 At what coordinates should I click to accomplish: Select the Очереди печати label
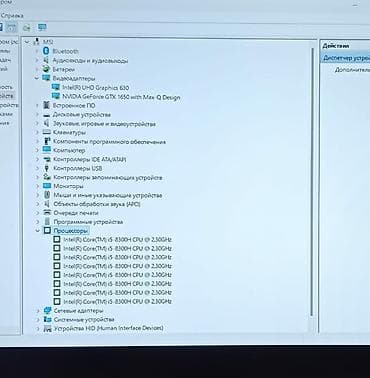pyautogui.click(x=76, y=213)
